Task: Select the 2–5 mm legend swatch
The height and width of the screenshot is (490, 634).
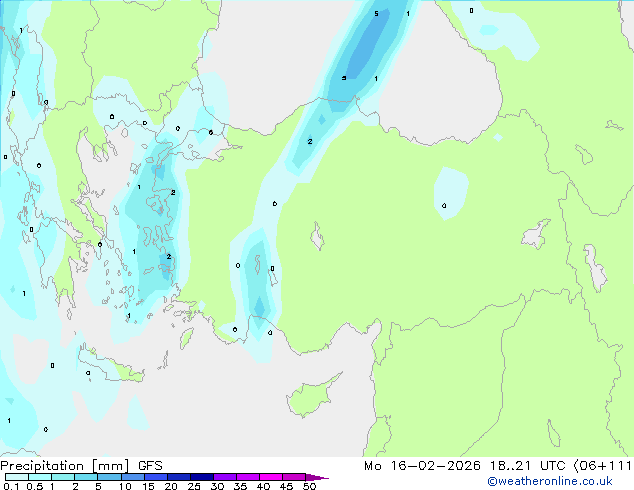Action: coord(86,477)
